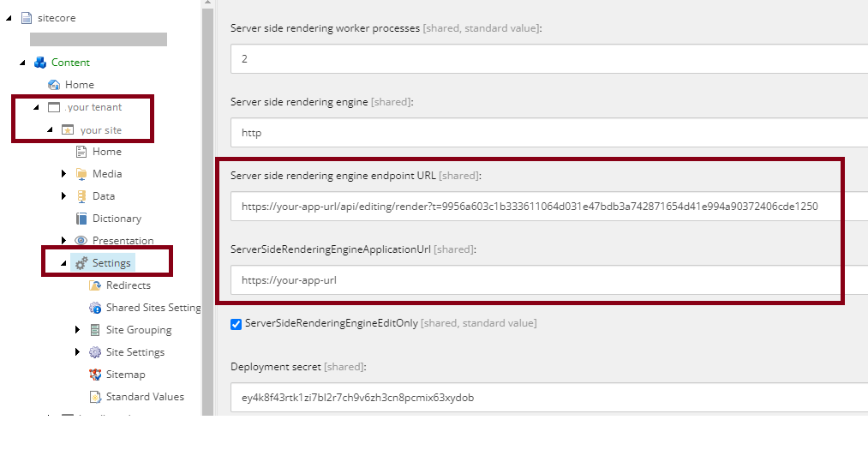Click the Redirects folder icon
Viewport: 868px width, 450px height.
[95, 285]
